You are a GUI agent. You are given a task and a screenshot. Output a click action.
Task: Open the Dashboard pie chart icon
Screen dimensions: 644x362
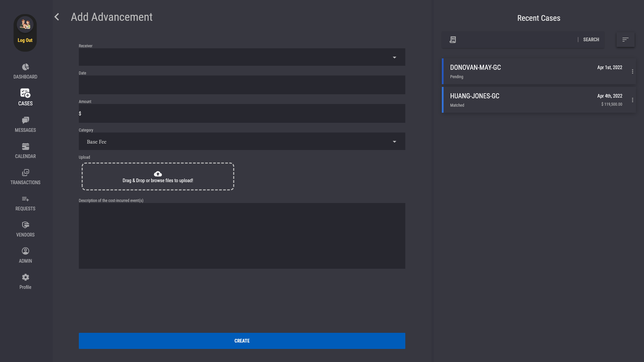pyautogui.click(x=25, y=67)
